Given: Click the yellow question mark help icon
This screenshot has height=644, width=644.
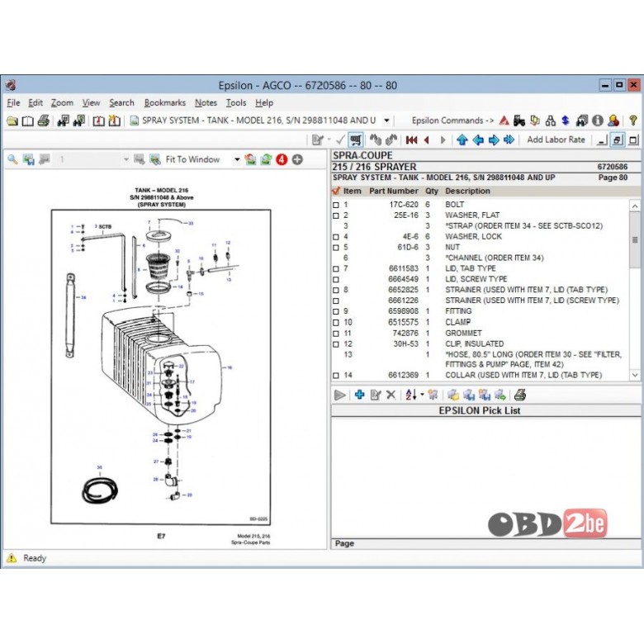Looking at the screenshot, I should 633,121.
